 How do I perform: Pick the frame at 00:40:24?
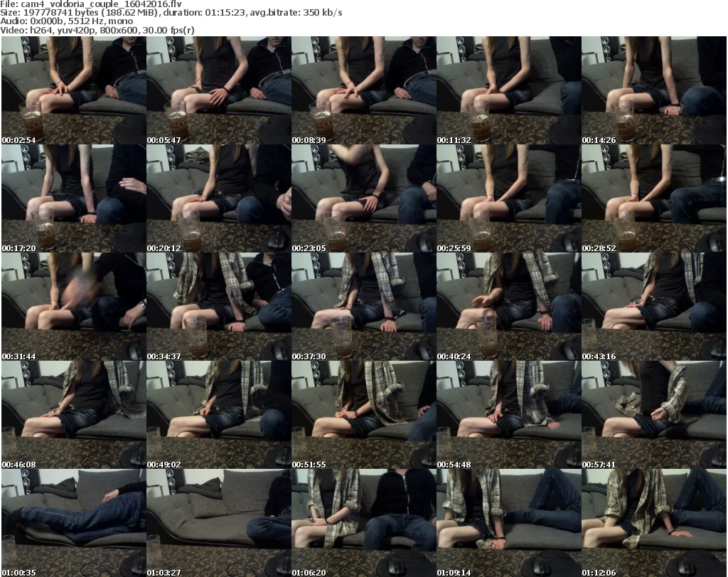click(509, 307)
